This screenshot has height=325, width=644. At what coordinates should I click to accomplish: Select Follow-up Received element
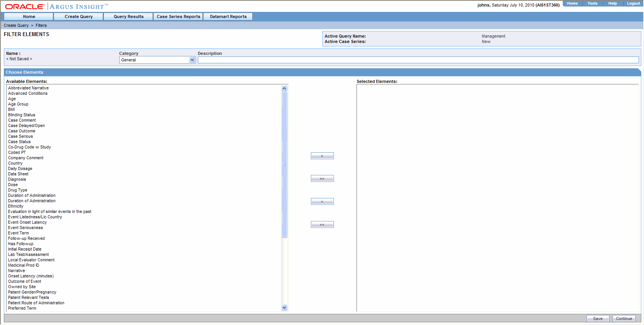[26, 238]
